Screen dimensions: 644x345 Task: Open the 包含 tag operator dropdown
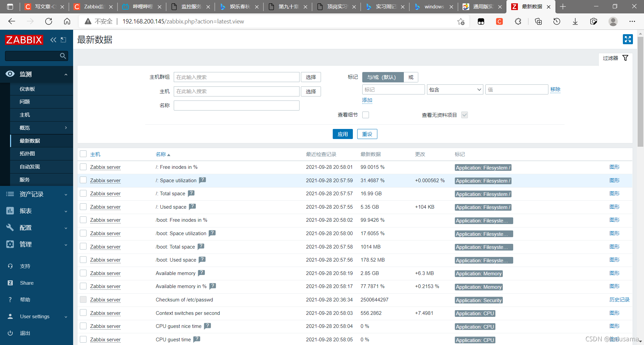[x=455, y=90]
